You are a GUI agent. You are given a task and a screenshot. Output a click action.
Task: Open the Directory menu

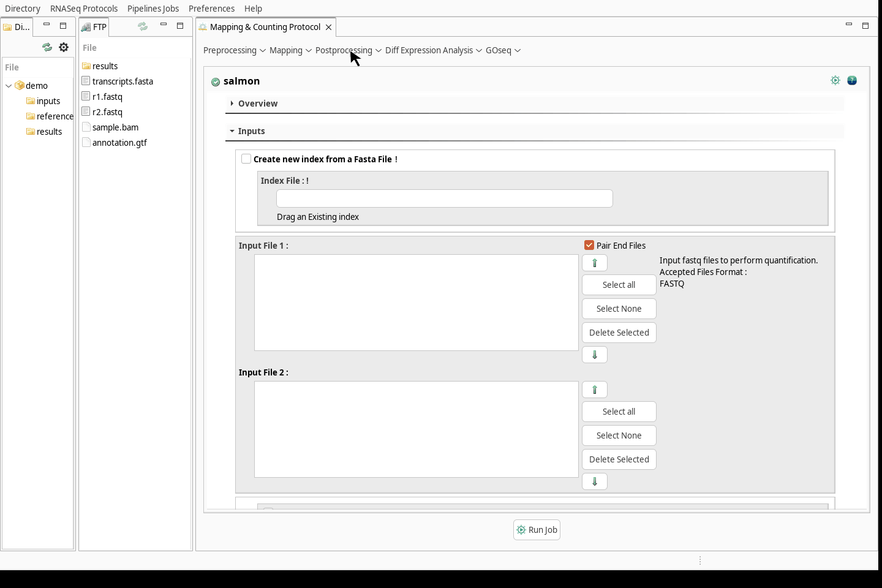pyautogui.click(x=23, y=9)
